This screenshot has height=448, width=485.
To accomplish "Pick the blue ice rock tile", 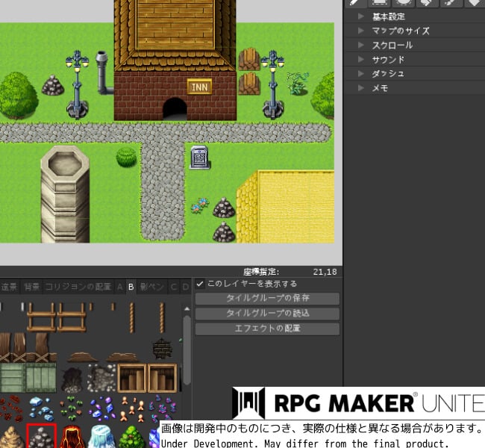I will point(101,436).
